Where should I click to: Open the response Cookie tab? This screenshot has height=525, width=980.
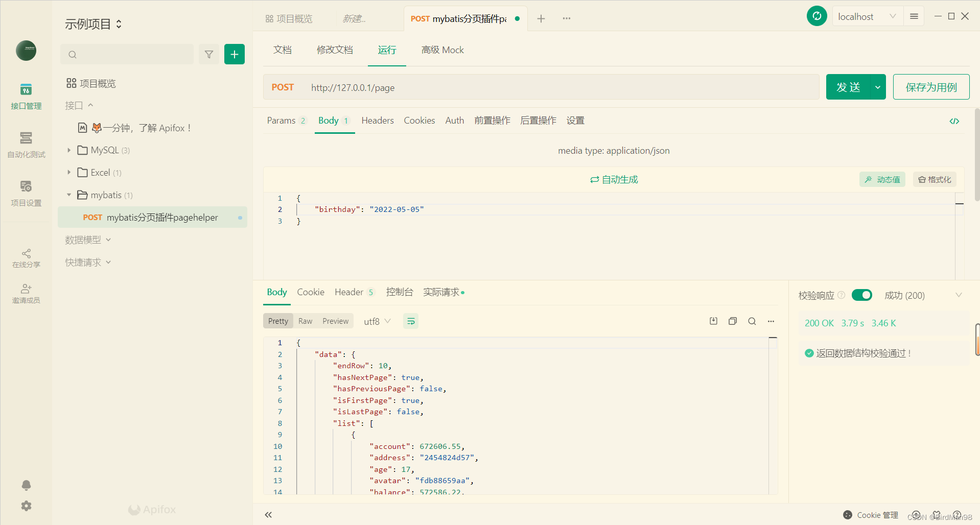(x=311, y=292)
